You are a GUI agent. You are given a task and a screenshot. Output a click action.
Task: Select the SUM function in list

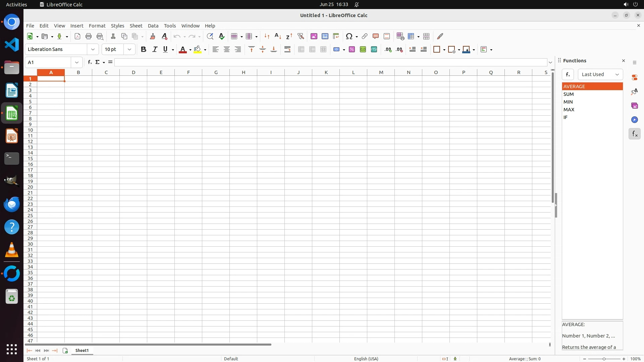pyautogui.click(x=569, y=94)
